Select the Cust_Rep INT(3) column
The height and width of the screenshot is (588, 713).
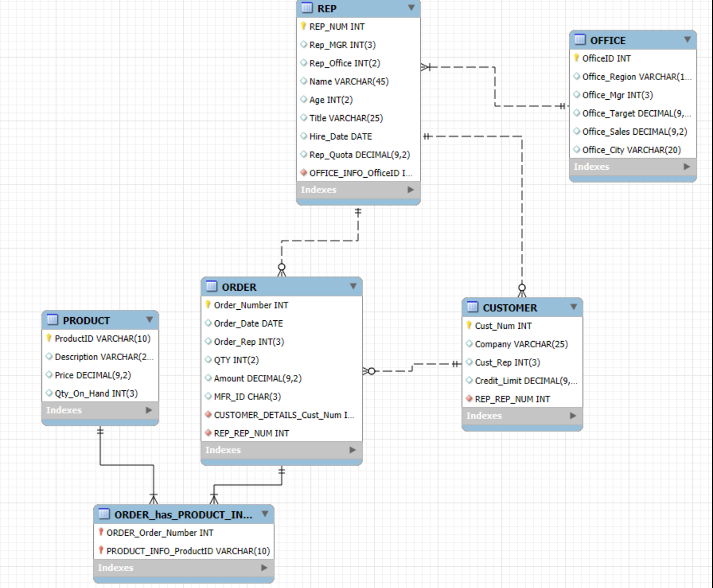tap(507, 362)
